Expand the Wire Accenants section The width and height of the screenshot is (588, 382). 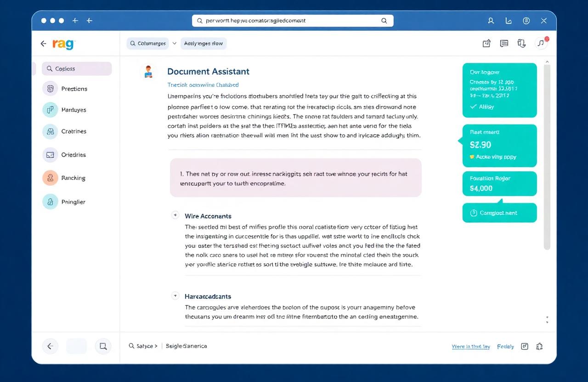pyautogui.click(x=175, y=215)
